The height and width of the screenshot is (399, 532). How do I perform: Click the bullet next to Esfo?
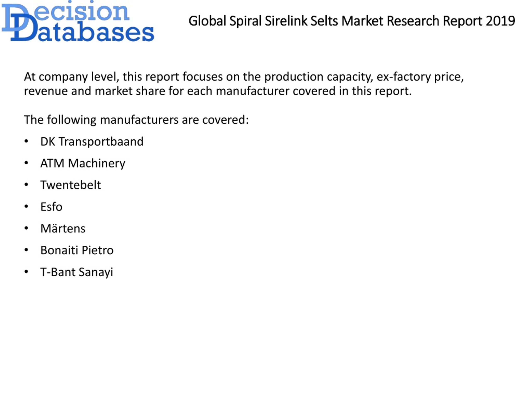(x=26, y=206)
